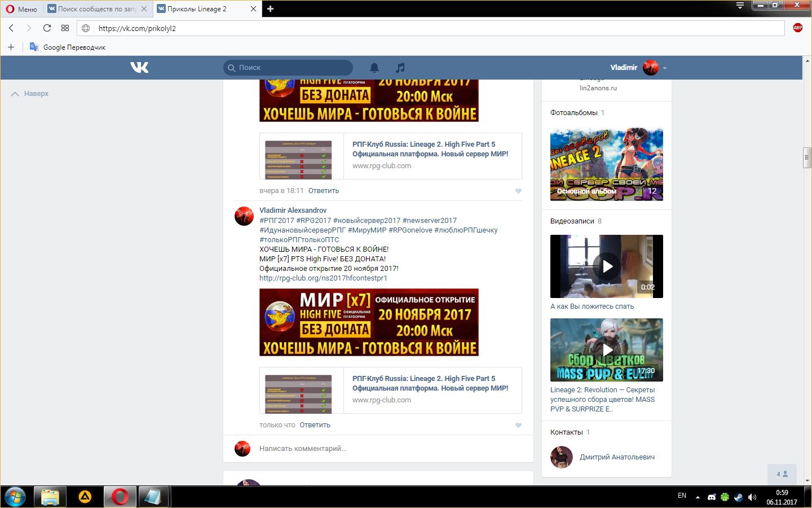Open the taskbar clock and date
This screenshot has height=508, width=812.
(782, 497)
